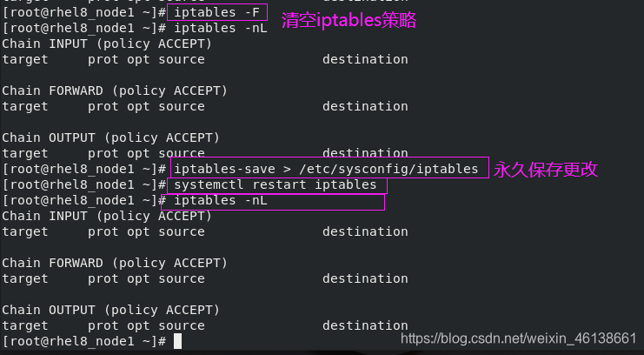Click the final empty root@rhel8_node1 prompt
The image size is (644, 355).
click(83, 341)
